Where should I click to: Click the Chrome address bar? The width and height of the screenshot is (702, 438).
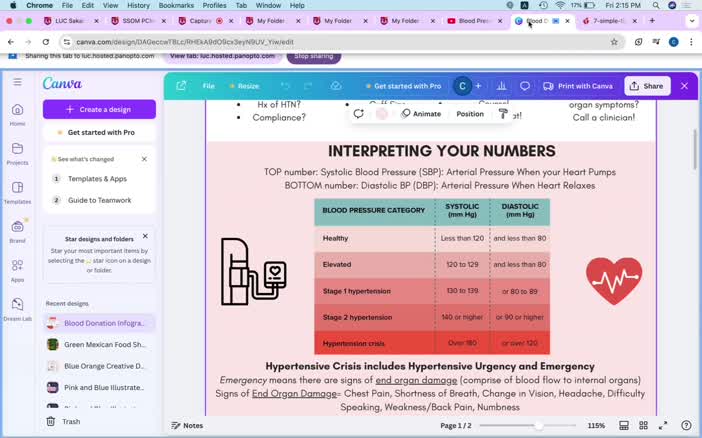click(340, 42)
